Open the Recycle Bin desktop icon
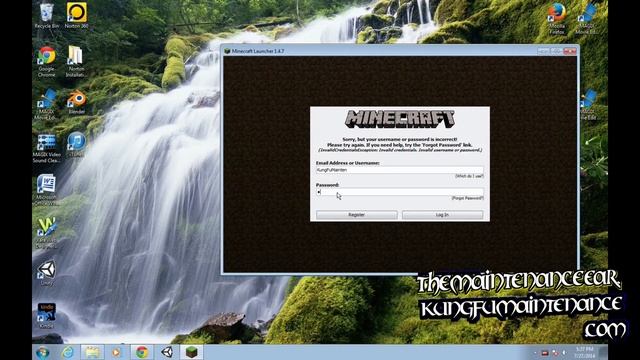The image size is (640, 360). tap(47, 15)
